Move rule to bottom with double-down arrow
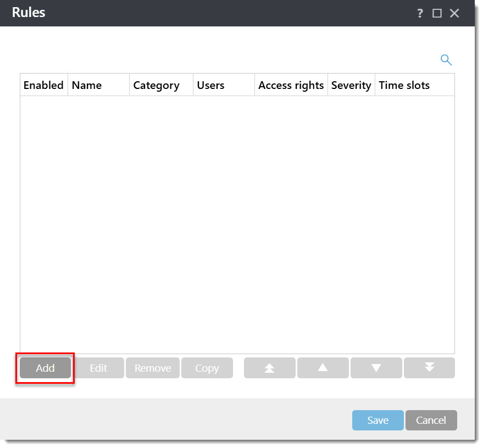This screenshot has height=448, width=483. point(429,368)
